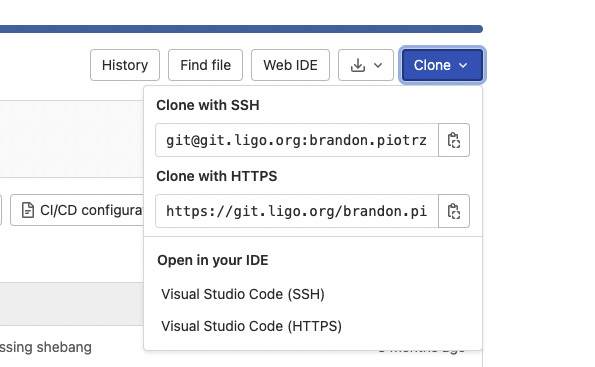Select the SSH URL field starting git@git.ligo.org
This screenshot has height=367, width=595.
(297, 140)
